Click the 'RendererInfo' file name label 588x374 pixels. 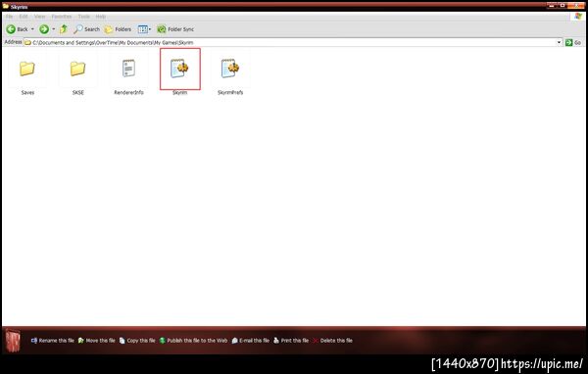[x=128, y=92]
